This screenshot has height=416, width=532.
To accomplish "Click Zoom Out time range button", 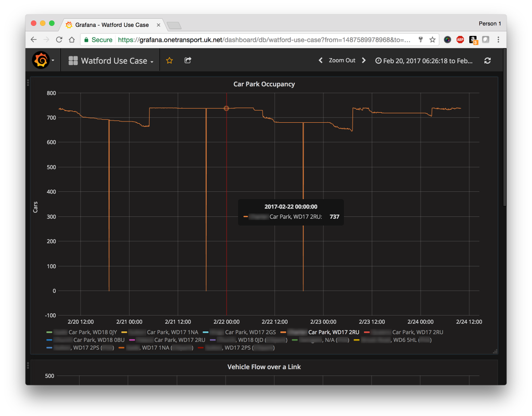I will click(x=342, y=60).
